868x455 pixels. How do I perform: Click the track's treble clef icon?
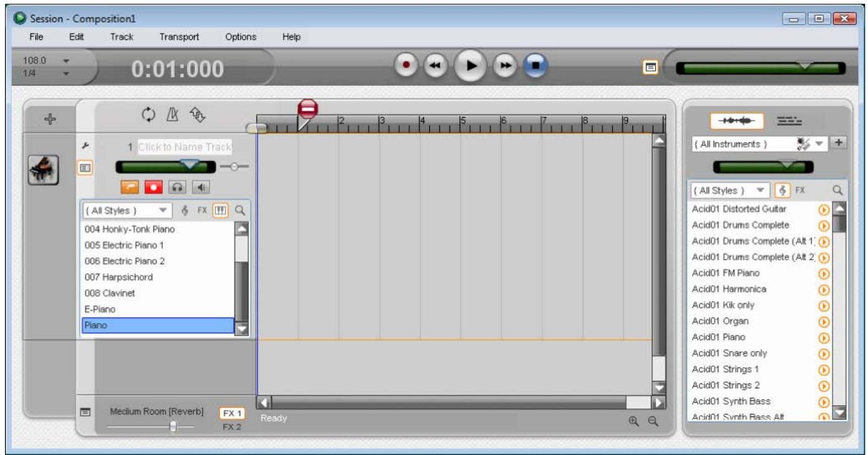185,210
